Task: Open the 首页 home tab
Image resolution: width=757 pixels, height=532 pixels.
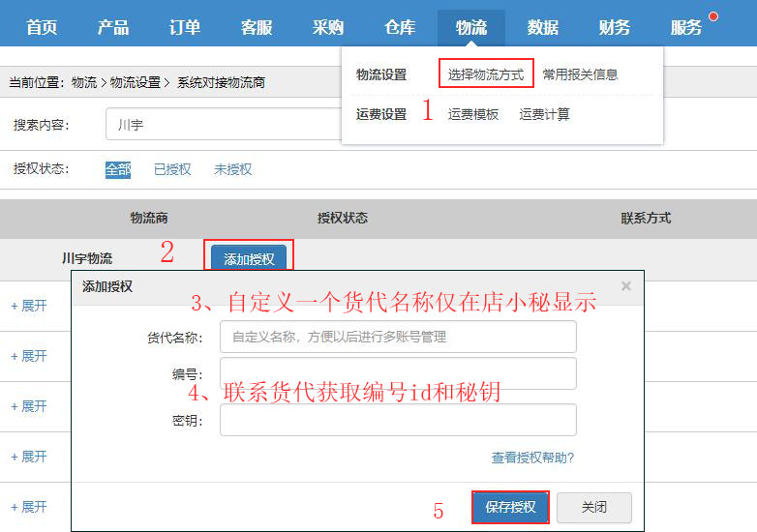Action: coord(42,27)
